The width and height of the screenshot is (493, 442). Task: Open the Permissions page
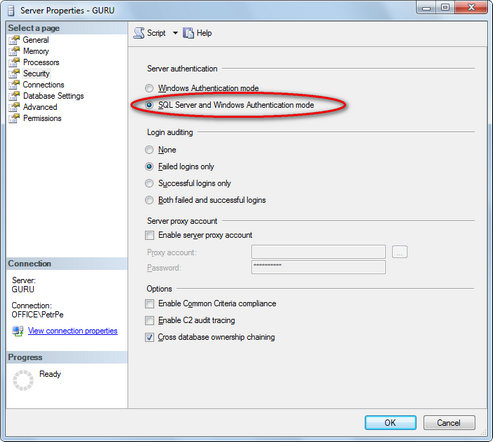click(42, 118)
